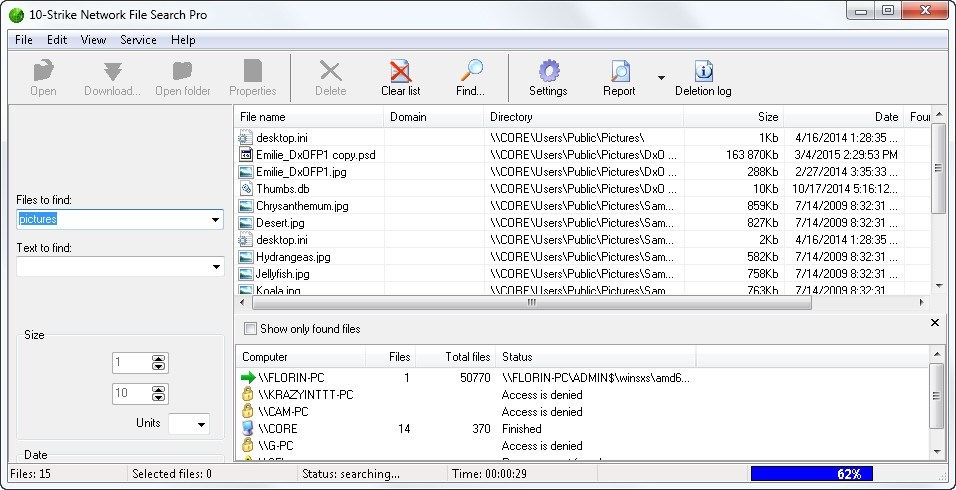Click the lock icon beside \\CAM-PC
This screenshot has width=956, height=490.
(x=248, y=411)
